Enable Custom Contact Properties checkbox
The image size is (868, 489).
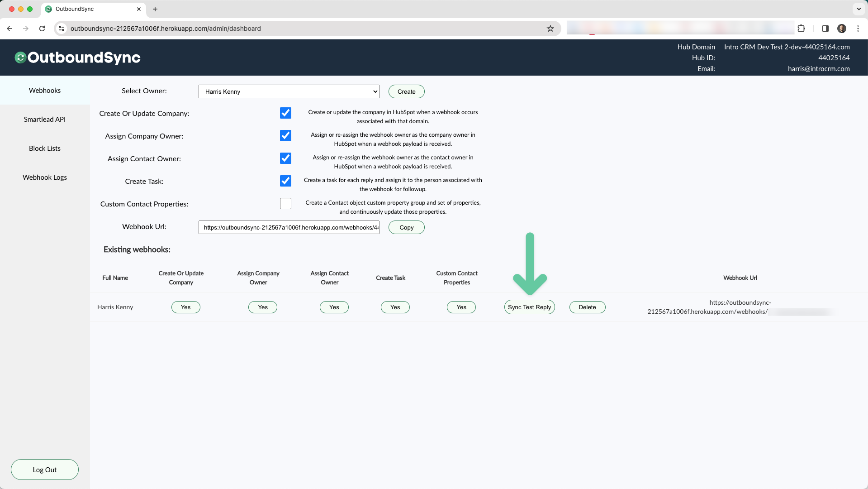(285, 204)
